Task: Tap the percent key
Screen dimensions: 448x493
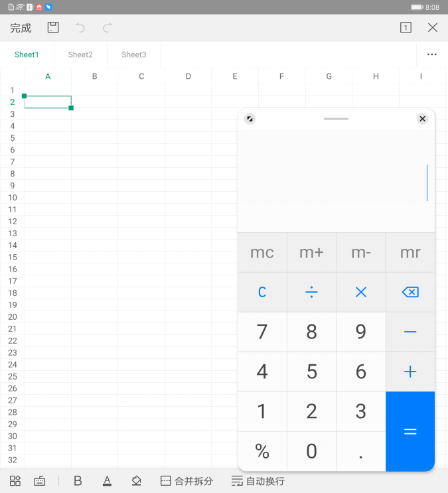Action: pyautogui.click(x=262, y=451)
